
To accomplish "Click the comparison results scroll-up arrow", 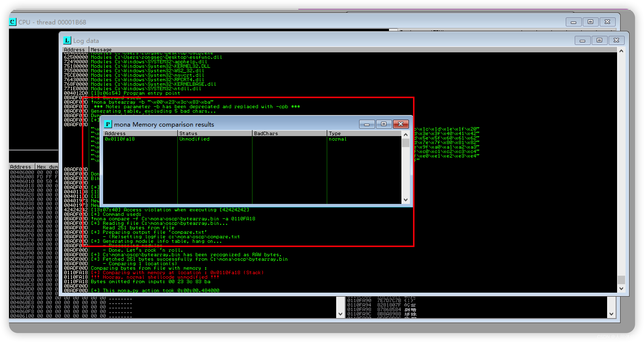I will pos(405,135).
